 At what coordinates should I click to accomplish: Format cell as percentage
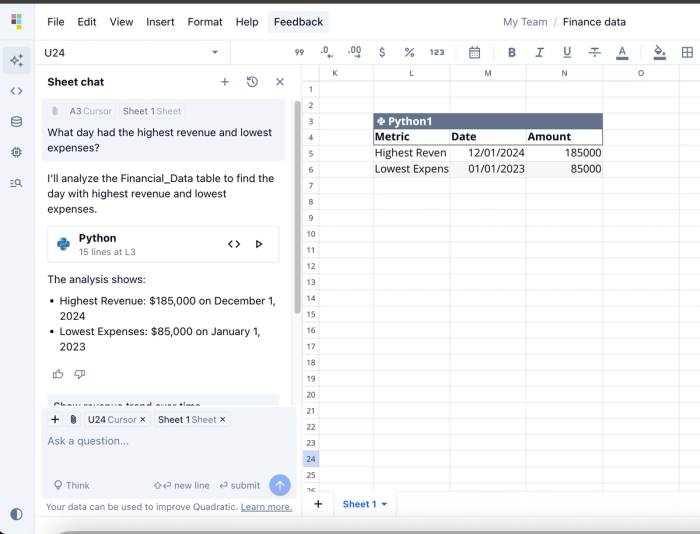tap(409, 52)
